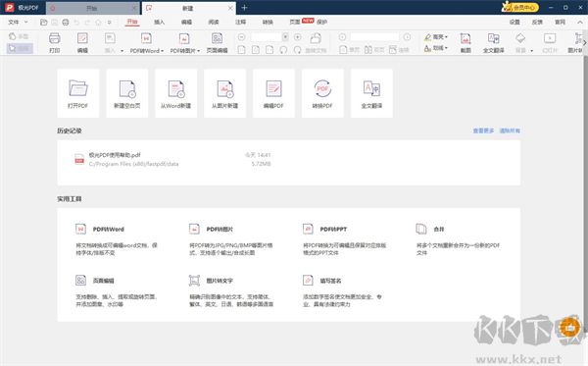
Task: Click the 全文翻译 tile
Action: (x=371, y=93)
